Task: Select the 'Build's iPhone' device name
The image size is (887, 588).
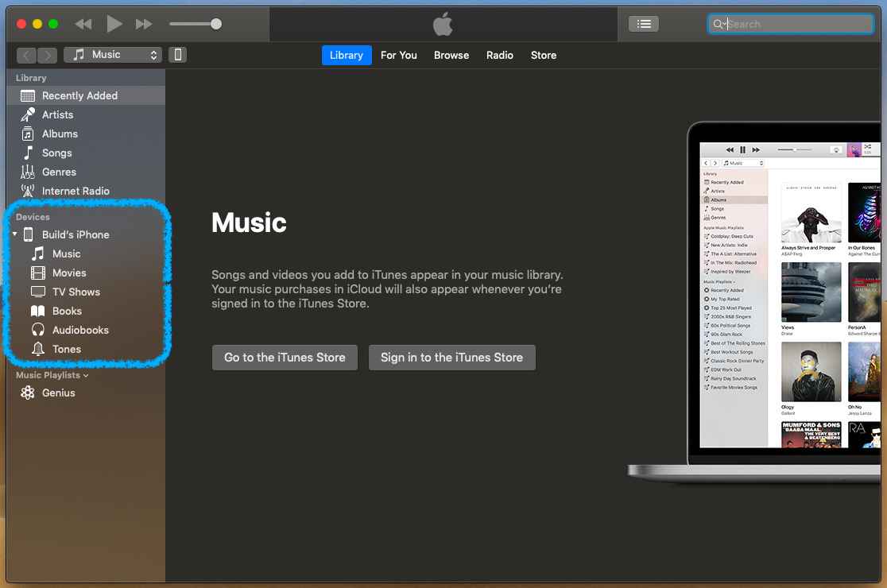Action: [x=76, y=234]
